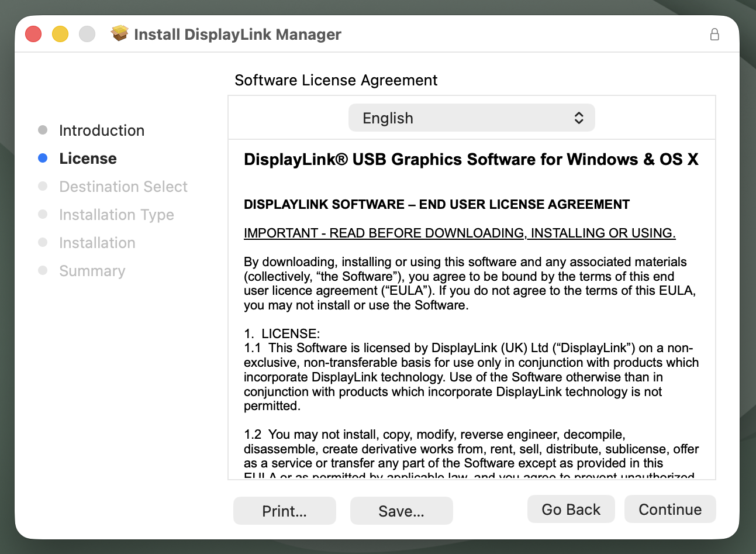Print the license using Print… button
Viewport: 756px width, 554px height.
tap(284, 511)
